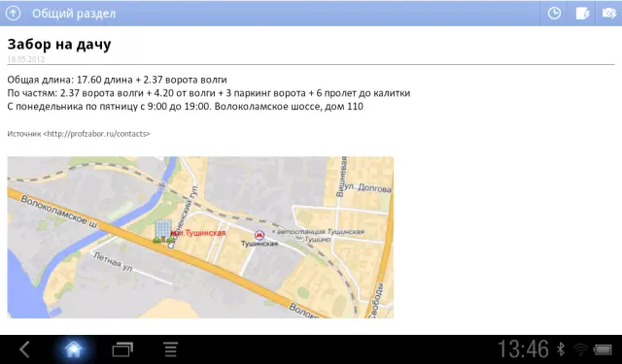Tap the Android home button
The width and height of the screenshot is (622, 364).
tap(74, 349)
